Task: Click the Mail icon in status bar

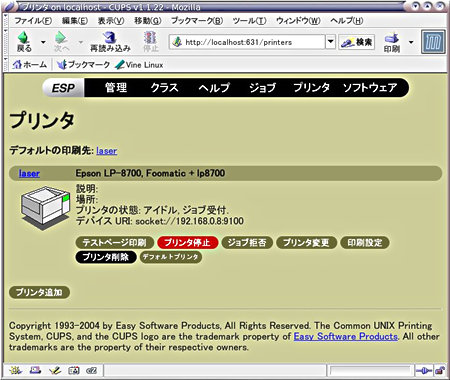Action: [35, 370]
